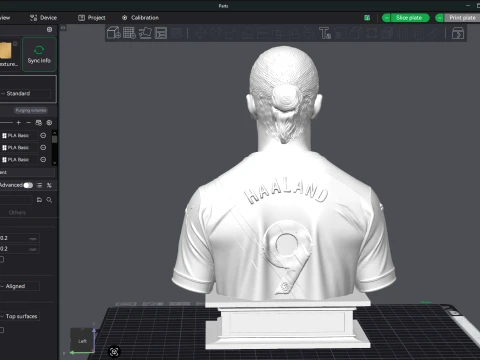Click the minus icon to remove filament
The width and height of the screenshot is (480, 360).
28,123
